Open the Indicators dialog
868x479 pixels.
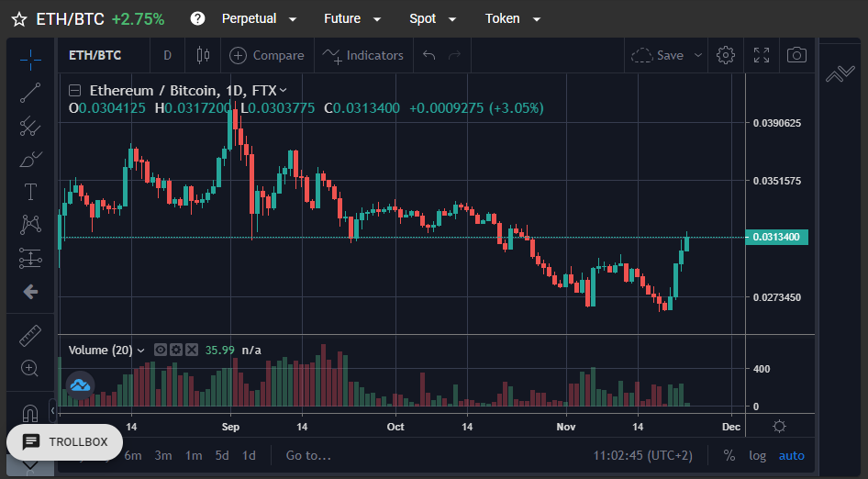(363, 55)
